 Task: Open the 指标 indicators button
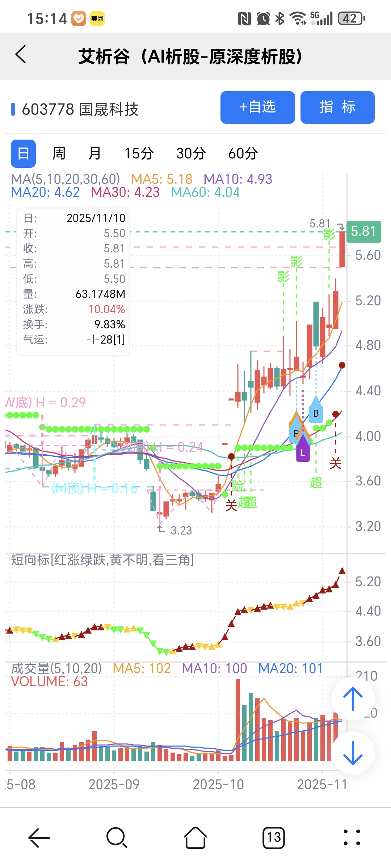(337, 107)
